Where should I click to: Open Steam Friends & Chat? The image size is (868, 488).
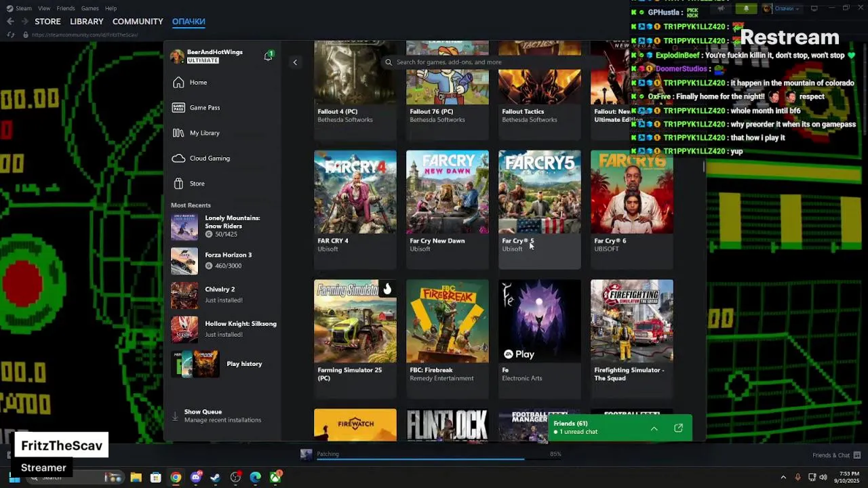click(836, 455)
